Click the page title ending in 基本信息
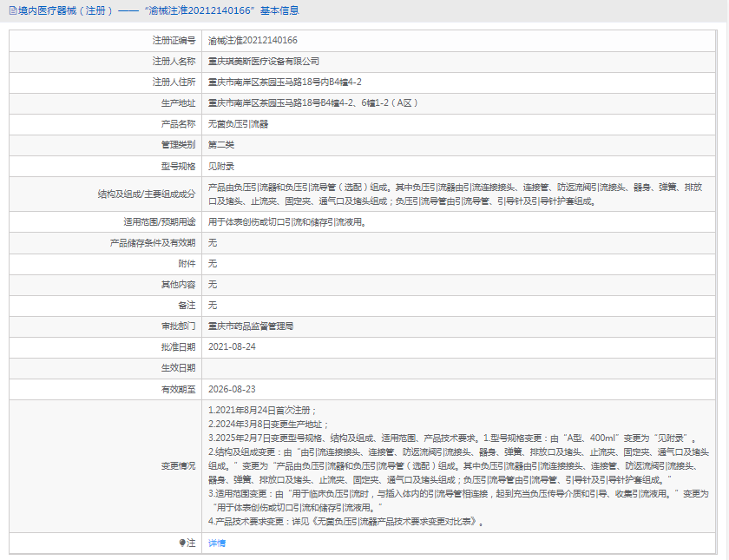 pyautogui.click(x=159, y=10)
